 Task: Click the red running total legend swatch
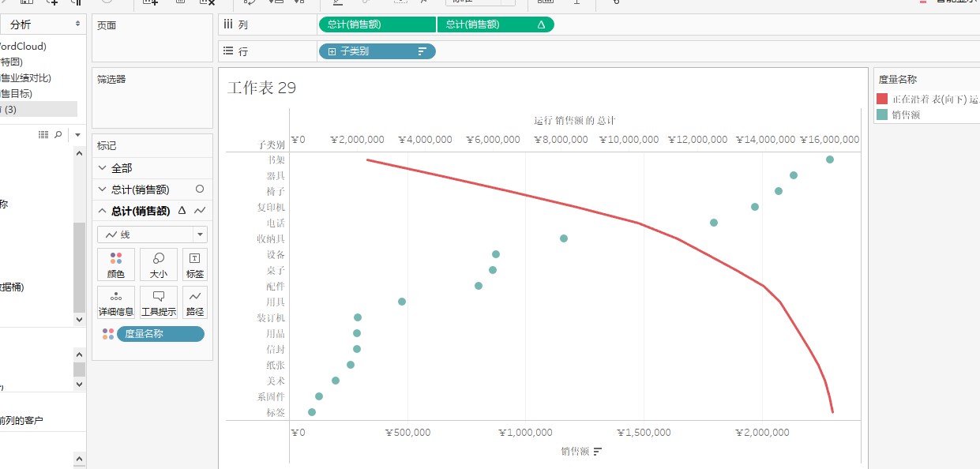coord(882,99)
